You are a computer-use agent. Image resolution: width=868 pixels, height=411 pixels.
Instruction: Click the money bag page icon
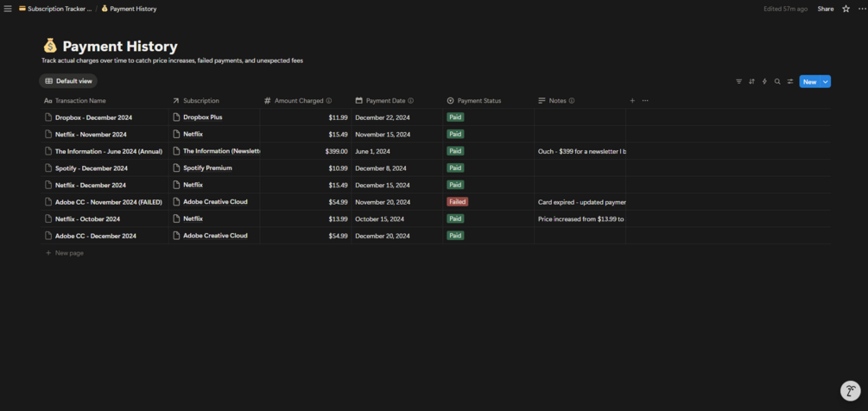[50, 46]
